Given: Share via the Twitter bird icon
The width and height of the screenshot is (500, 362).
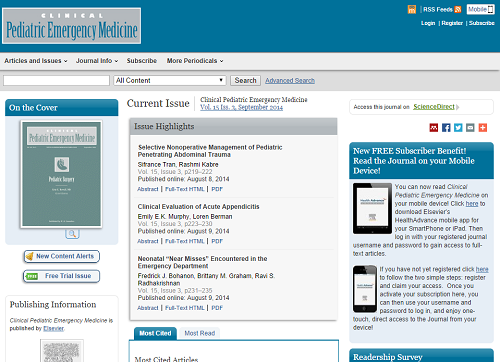Looking at the screenshot, I should coord(458,128).
